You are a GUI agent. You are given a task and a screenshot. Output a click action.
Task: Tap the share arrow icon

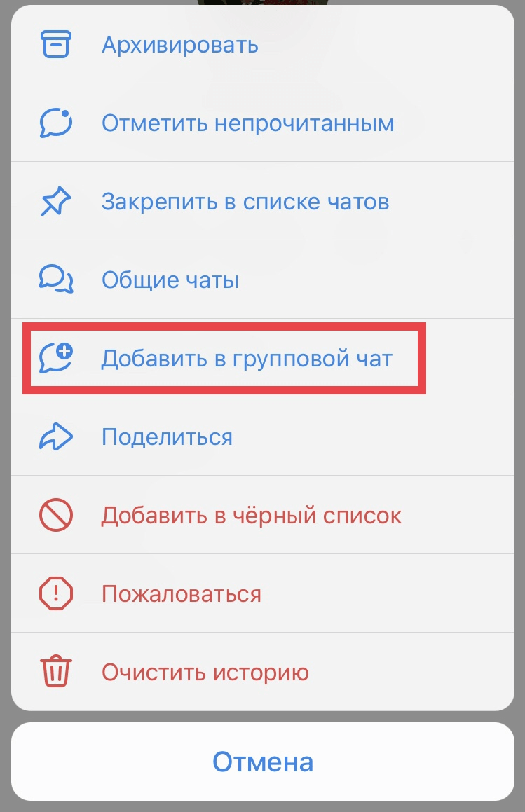coord(56,436)
